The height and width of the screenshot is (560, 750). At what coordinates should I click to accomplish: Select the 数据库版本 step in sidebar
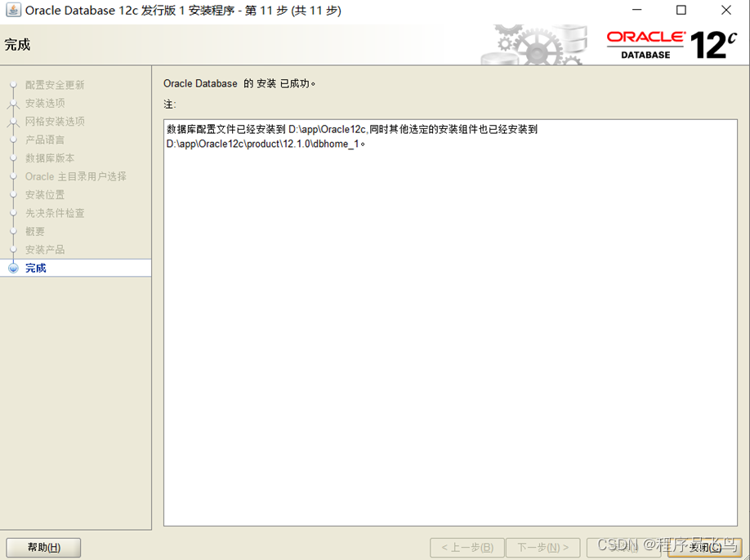[x=50, y=158]
